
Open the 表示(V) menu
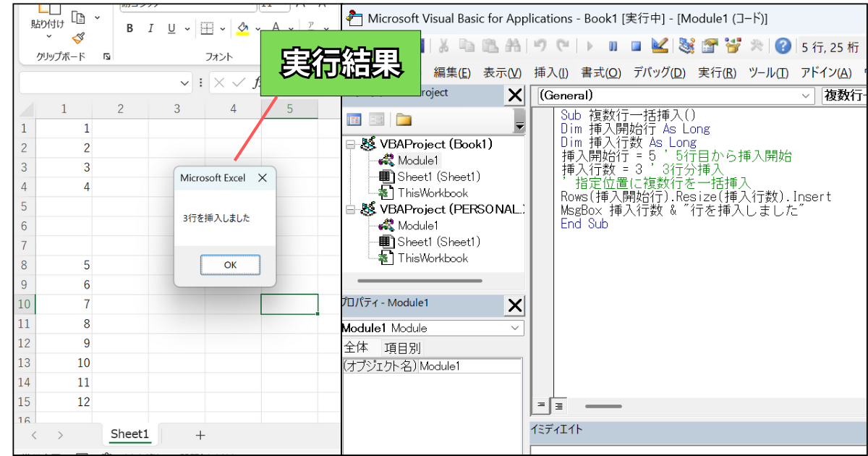503,72
